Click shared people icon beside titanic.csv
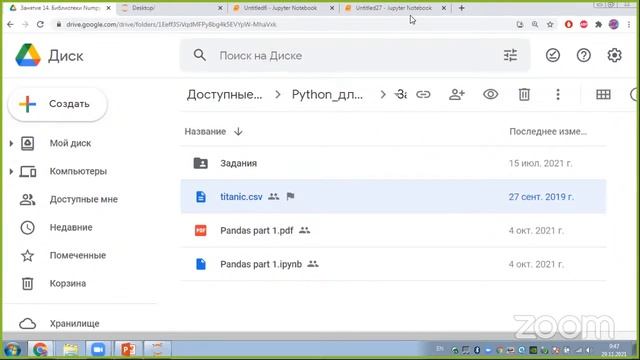 pyautogui.click(x=273, y=197)
